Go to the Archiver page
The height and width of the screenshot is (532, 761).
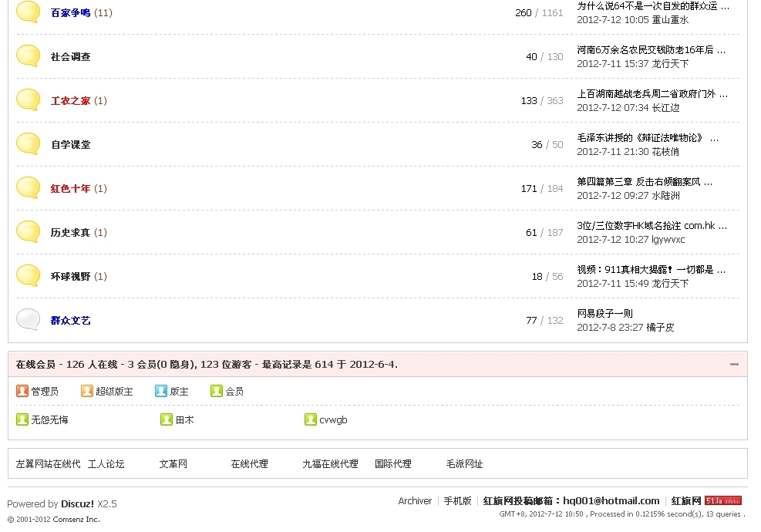tap(415, 501)
